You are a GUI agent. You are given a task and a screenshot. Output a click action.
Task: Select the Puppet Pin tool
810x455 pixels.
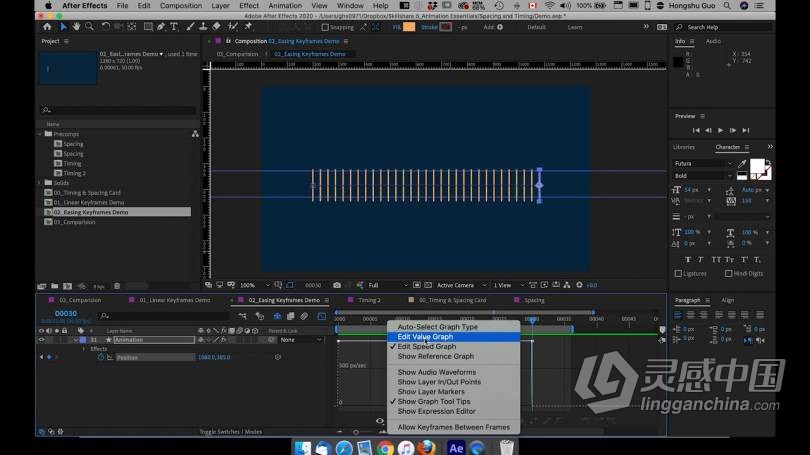pyautogui.click(x=248, y=26)
